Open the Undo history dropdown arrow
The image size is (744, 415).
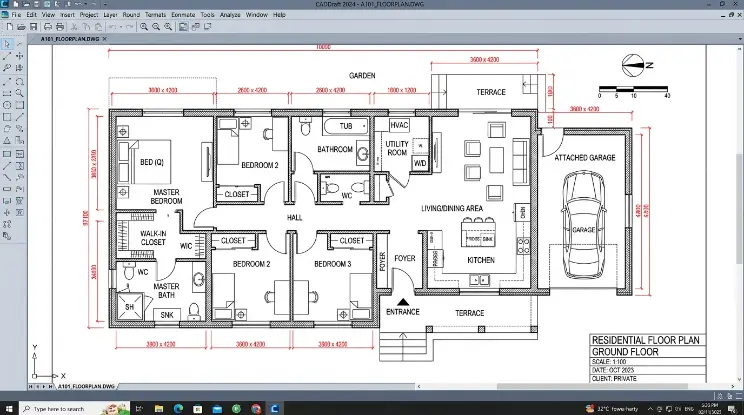(121, 27)
